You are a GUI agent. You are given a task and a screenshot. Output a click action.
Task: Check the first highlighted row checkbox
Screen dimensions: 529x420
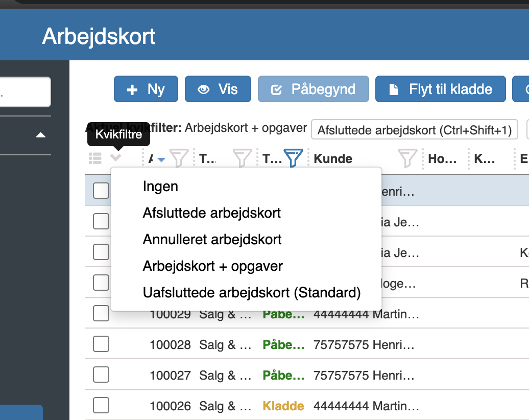tap(101, 191)
